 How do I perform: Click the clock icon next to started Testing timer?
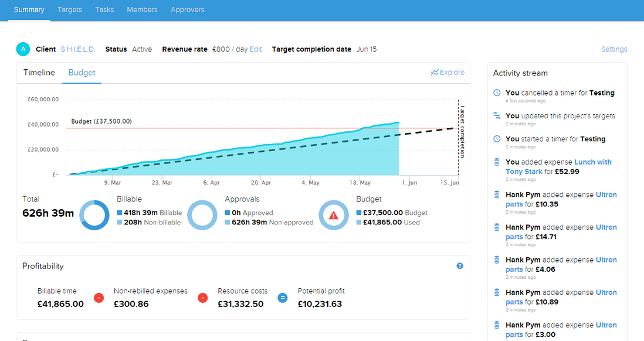[x=497, y=139]
